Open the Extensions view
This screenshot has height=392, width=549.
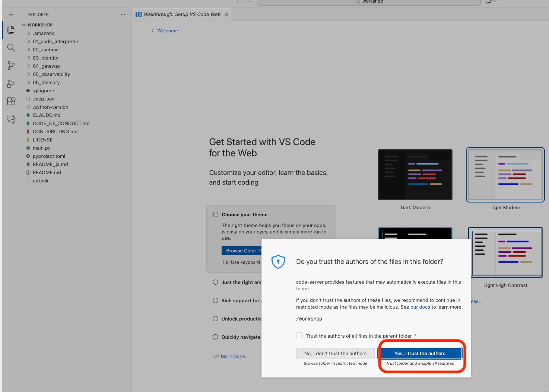click(x=11, y=101)
